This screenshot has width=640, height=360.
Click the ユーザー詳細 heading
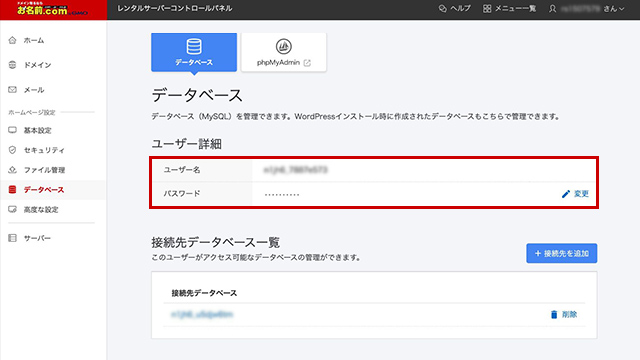click(187, 144)
